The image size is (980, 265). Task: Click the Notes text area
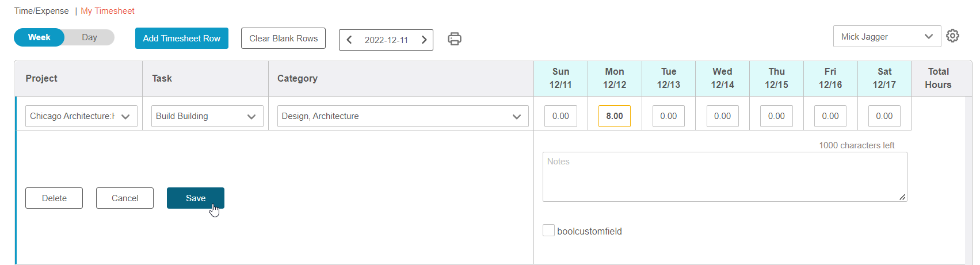725,177
